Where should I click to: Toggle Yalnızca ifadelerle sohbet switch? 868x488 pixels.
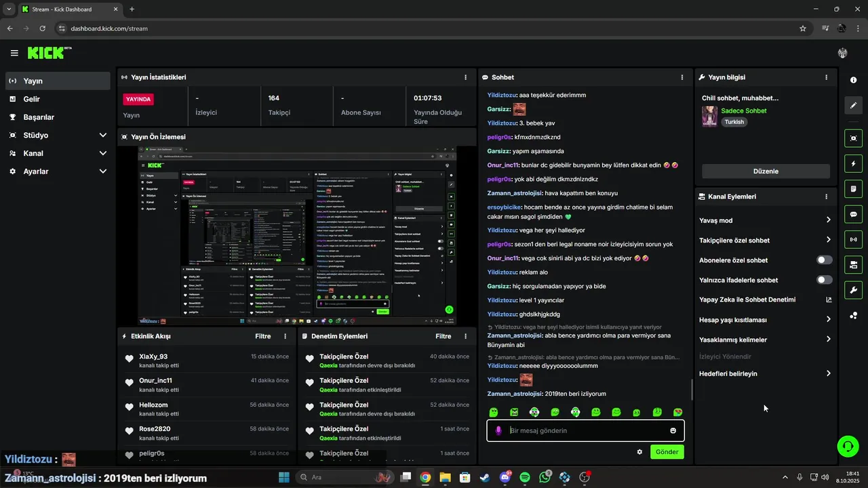click(x=824, y=280)
